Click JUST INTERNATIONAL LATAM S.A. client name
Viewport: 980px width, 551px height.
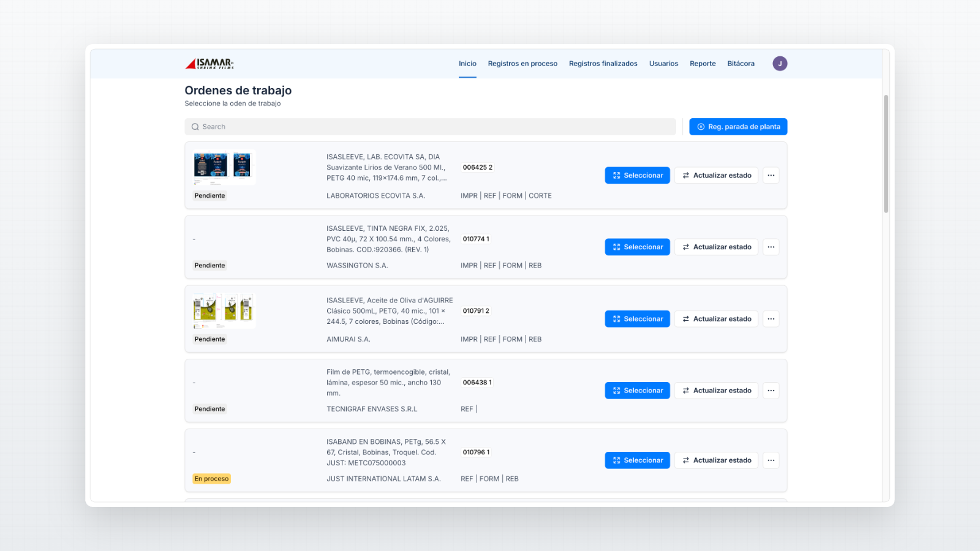(383, 479)
